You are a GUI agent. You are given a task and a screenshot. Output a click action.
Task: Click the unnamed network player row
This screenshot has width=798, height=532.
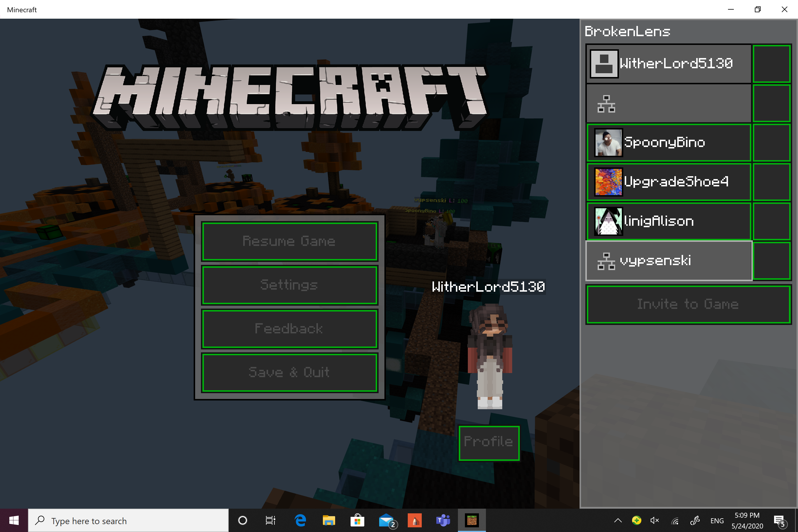coord(669,103)
